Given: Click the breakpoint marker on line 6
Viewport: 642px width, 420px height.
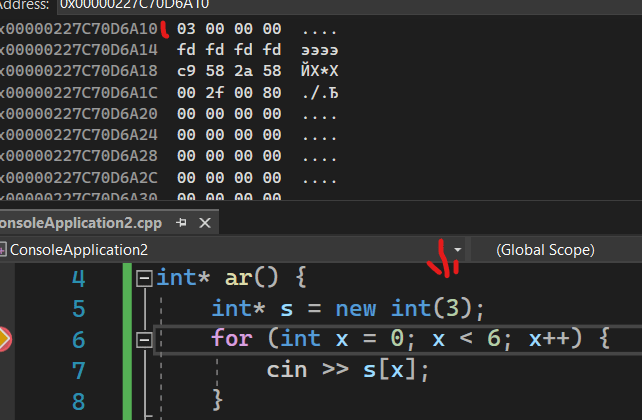Looking at the screenshot, I should pos(5,339).
